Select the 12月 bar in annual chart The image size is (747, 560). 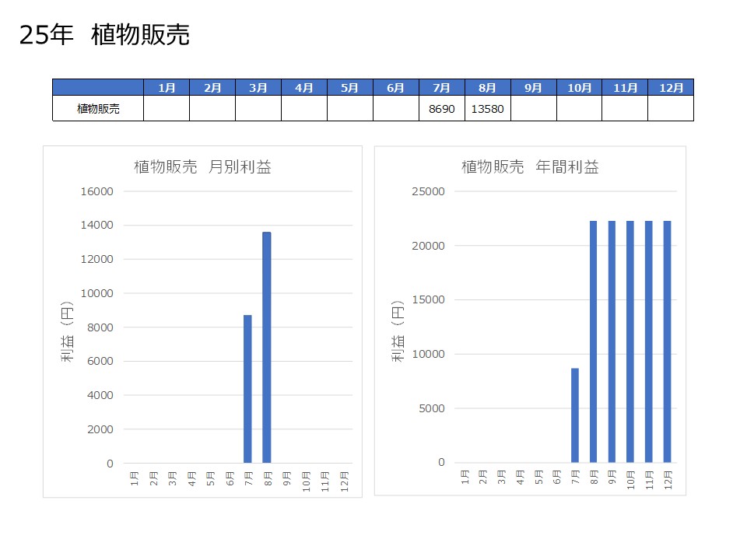coord(668,341)
